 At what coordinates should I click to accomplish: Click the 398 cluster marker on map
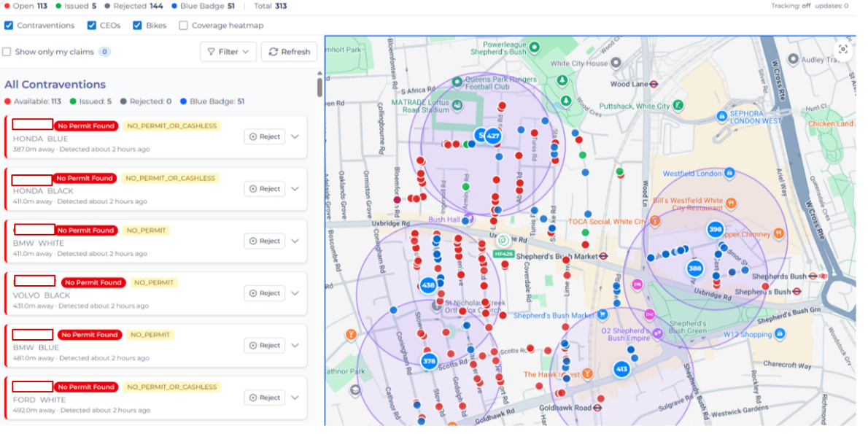coord(716,229)
